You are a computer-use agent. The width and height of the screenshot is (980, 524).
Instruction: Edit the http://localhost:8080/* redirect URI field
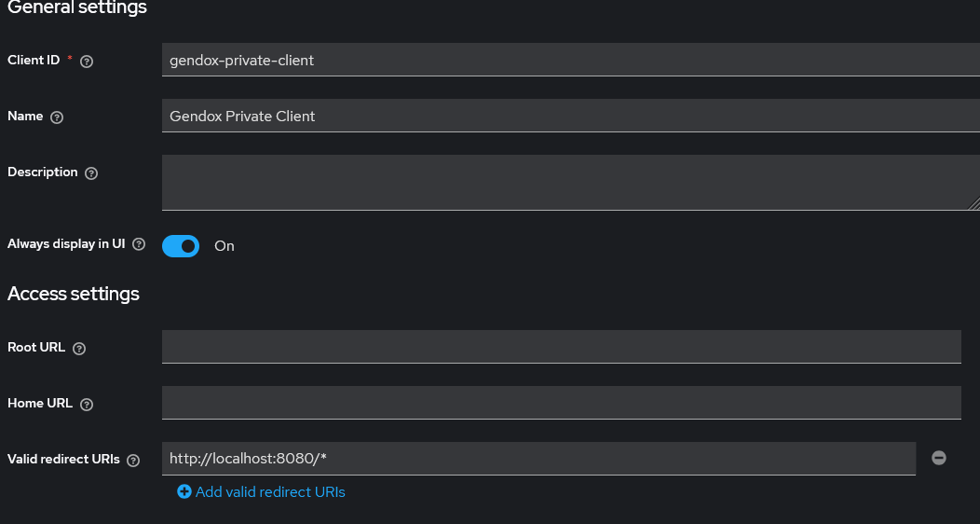click(x=538, y=459)
